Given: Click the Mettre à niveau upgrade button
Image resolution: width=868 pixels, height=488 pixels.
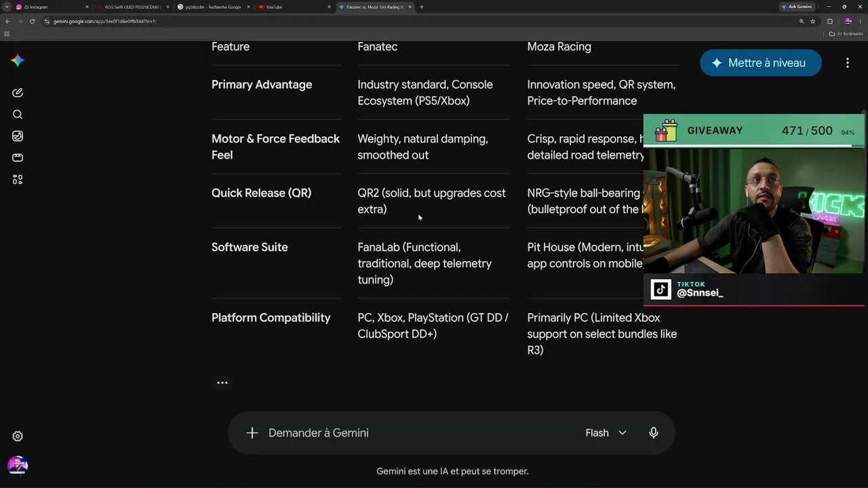Looking at the screenshot, I should click(761, 63).
